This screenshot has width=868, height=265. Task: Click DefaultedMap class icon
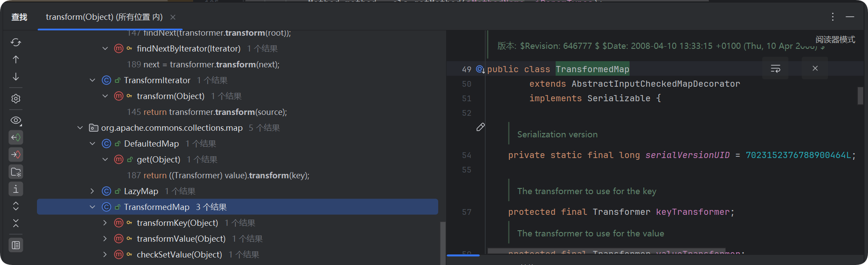[x=106, y=144]
